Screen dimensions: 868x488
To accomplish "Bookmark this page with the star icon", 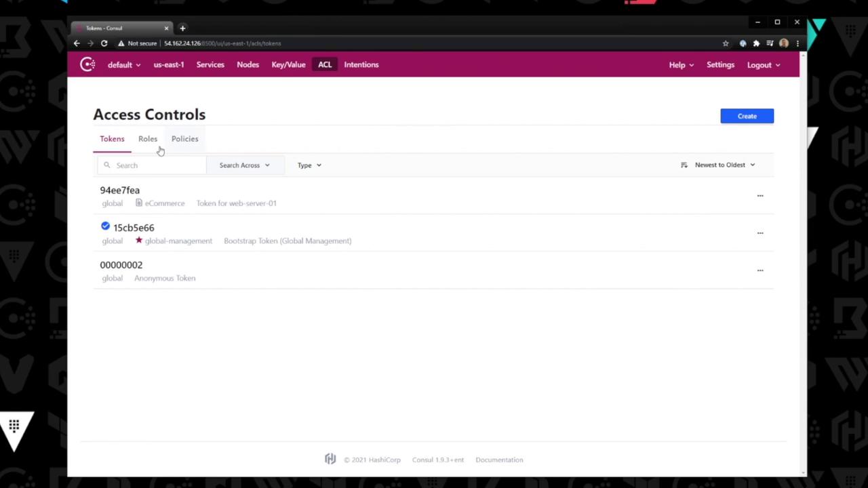I will coord(726,43).
